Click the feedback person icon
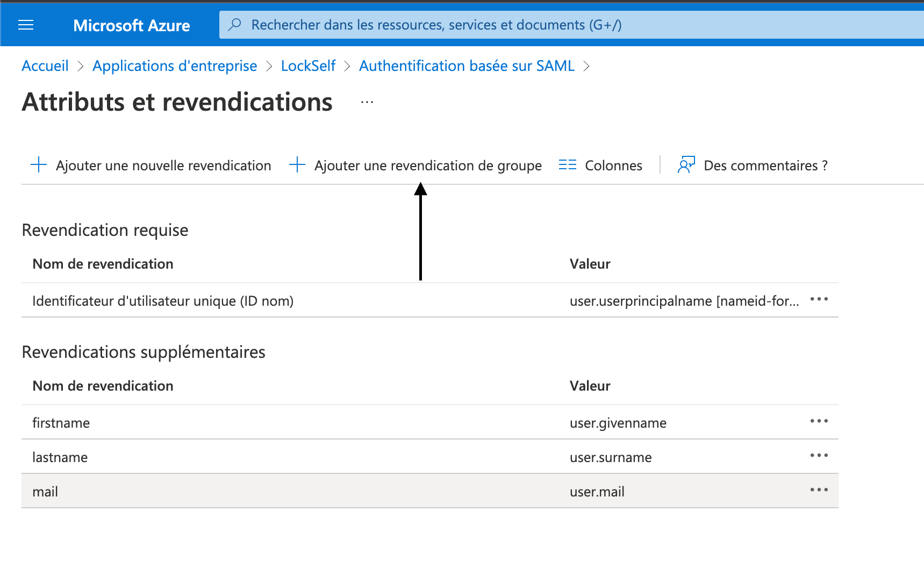This screenshot has height=569, width=924. (686, 165)
